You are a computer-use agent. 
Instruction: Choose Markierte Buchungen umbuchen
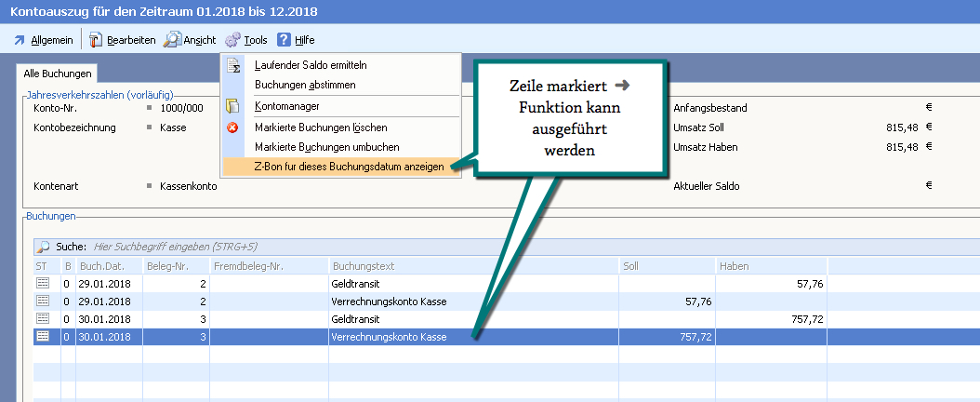[x=326, y=147]
